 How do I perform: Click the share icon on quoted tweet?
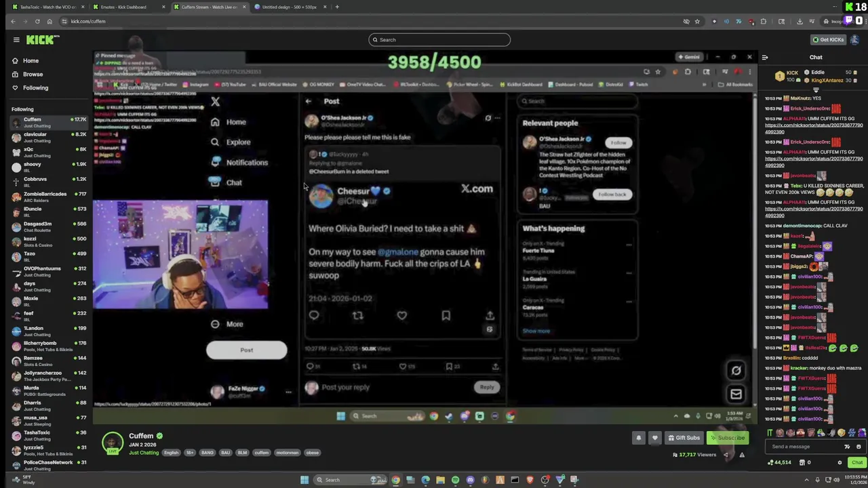tap(490, 315)
